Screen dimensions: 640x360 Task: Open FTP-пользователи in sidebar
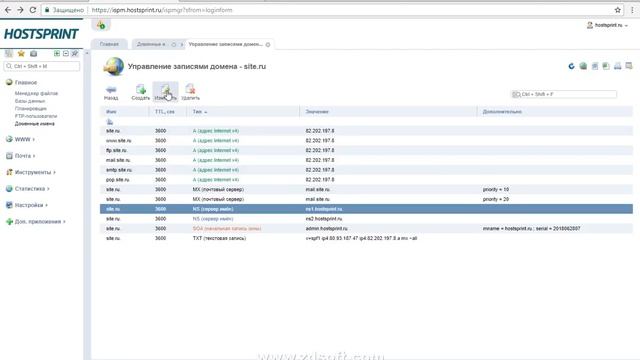36,116
